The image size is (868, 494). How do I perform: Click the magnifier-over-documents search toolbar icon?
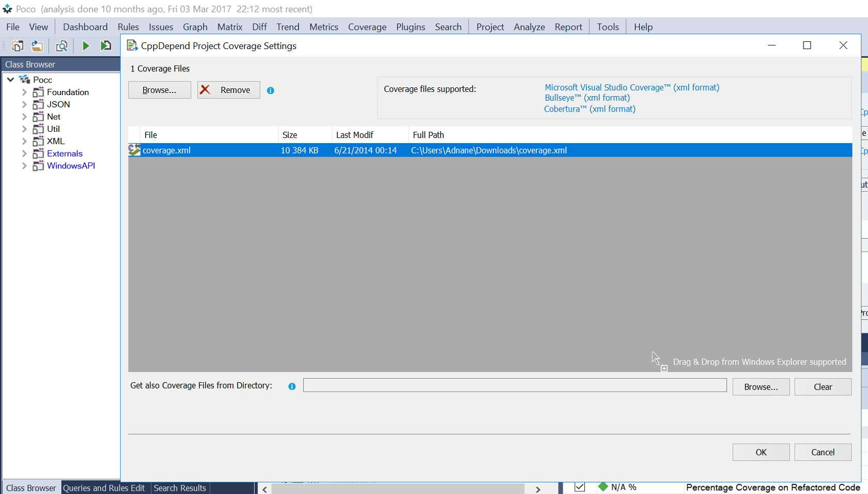pos(61,46)
